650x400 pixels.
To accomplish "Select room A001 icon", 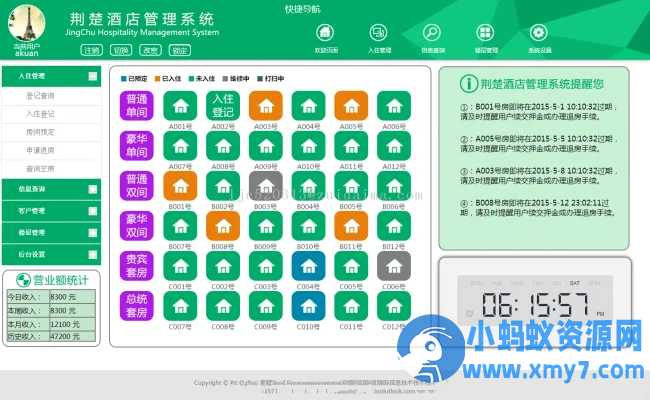I will 180,106.
